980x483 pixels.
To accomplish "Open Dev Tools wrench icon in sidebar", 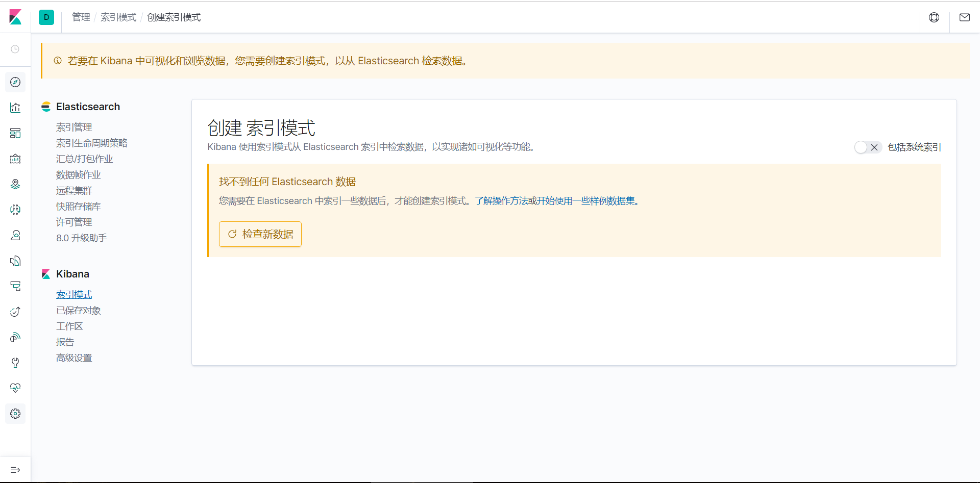I will click(x=15, y=363).
